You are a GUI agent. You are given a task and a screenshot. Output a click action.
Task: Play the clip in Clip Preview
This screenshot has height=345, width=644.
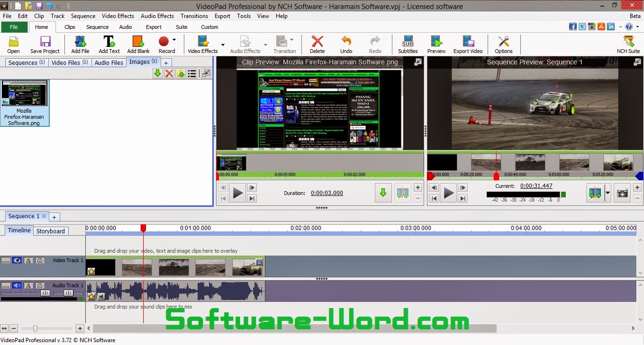(238, 193)
